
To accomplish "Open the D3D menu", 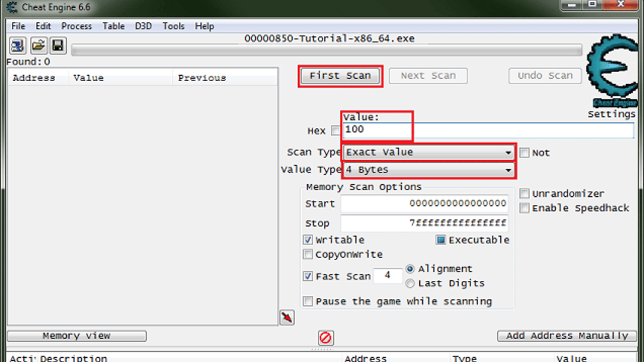I will click(143, 26).
